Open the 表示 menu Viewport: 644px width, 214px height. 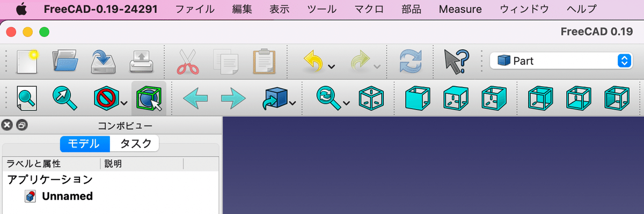[280, 9]
